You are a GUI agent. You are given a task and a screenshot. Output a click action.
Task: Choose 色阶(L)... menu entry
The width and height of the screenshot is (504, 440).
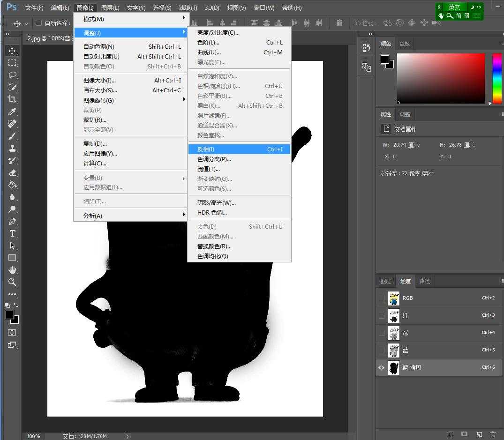coord(239,42)
